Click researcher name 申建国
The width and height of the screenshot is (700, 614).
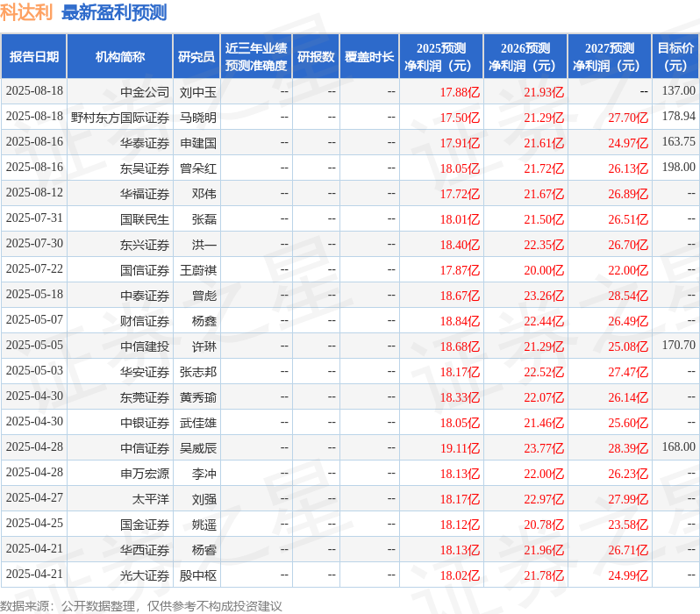coord(198,143)
